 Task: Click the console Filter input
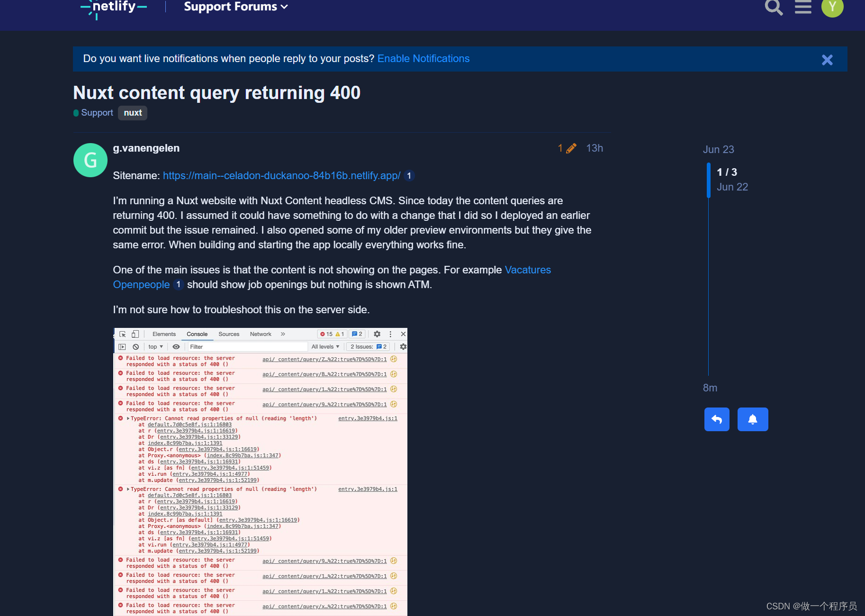coord(248,347)
